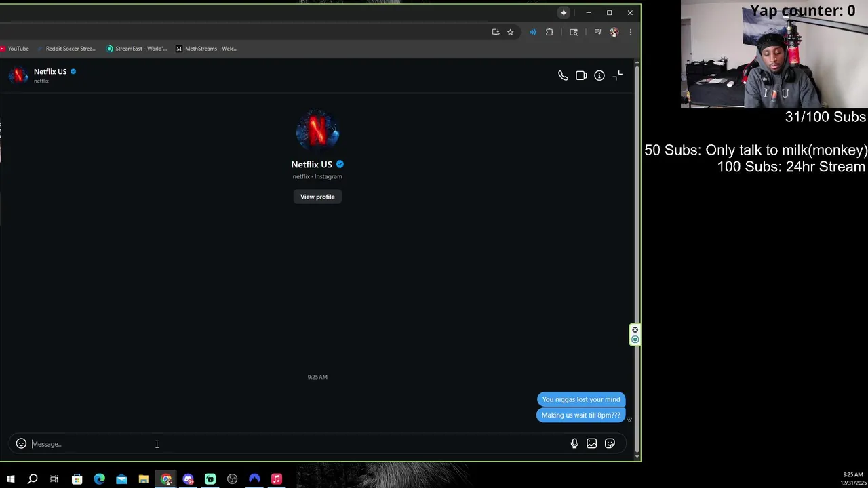Open Windows Search from the taskbar
The width and height of the screenshot is (868, 488).
tap(33, 479)
